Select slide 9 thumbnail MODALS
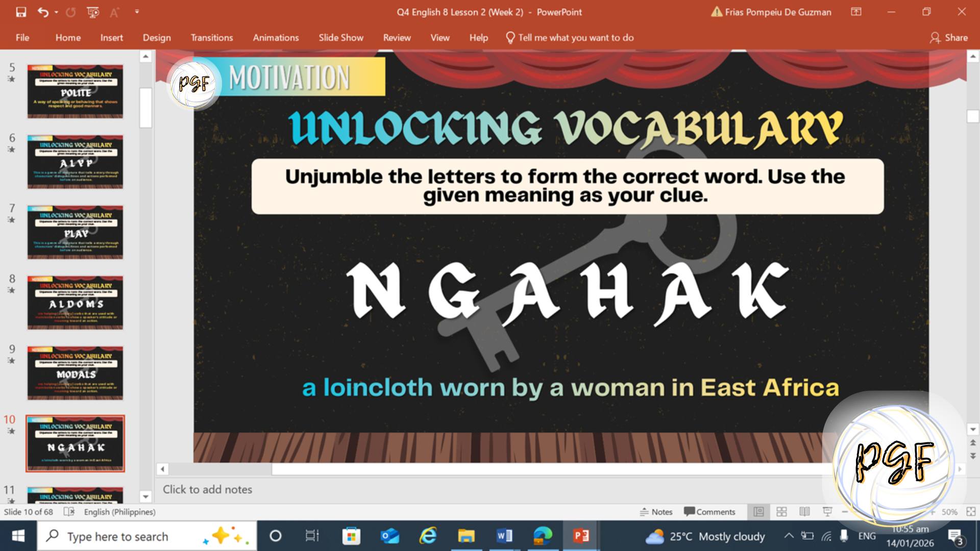The image size is (980, 551). 75,373
